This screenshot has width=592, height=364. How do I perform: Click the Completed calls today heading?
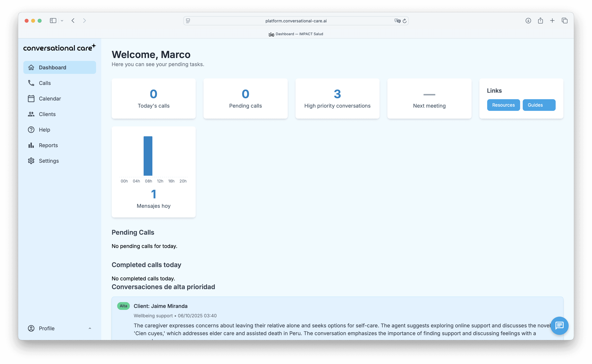[x=146, y=265]
